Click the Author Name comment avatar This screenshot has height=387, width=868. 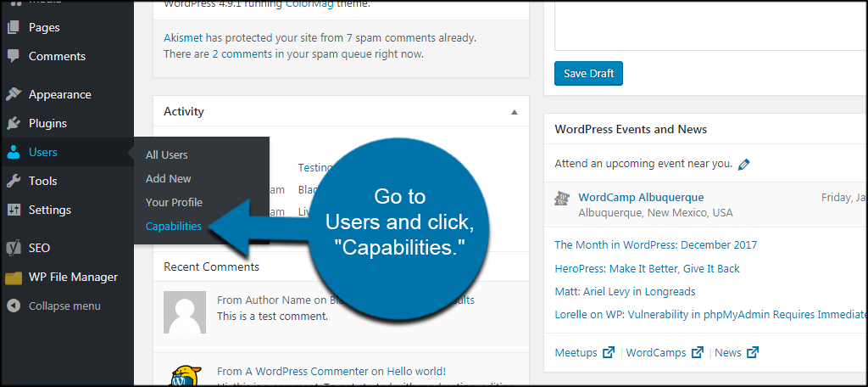[x=185, y=312]
